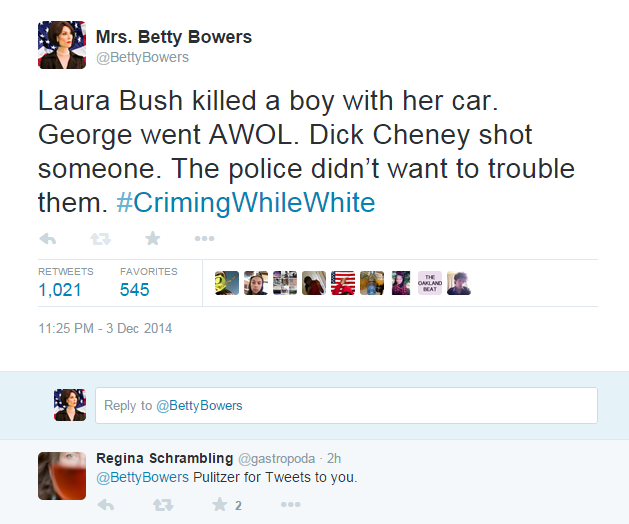629x524 pixels.
Task: Click the yellow smiley face avatar
Action: 226,283
